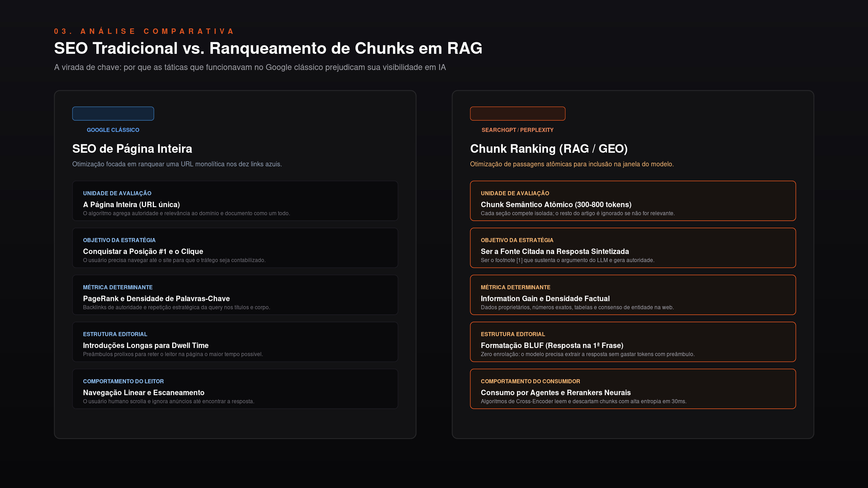The image size is (868, 488).
Task: Click 'O usuário precisa navegar até o site' line
Action: pyautogui.click(x=174, y=260)
